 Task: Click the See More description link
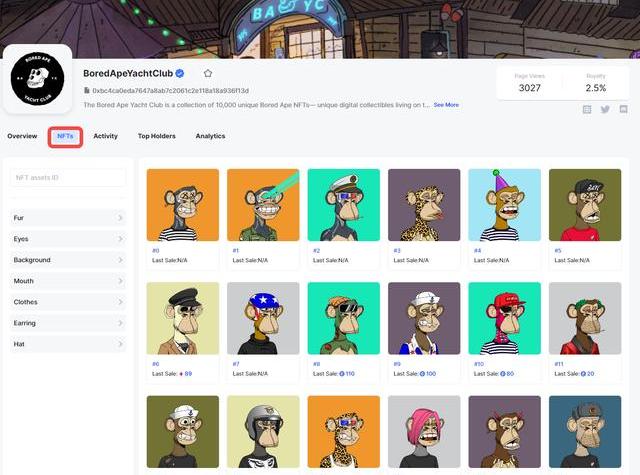pyautogui.click(x=446, y=105)
